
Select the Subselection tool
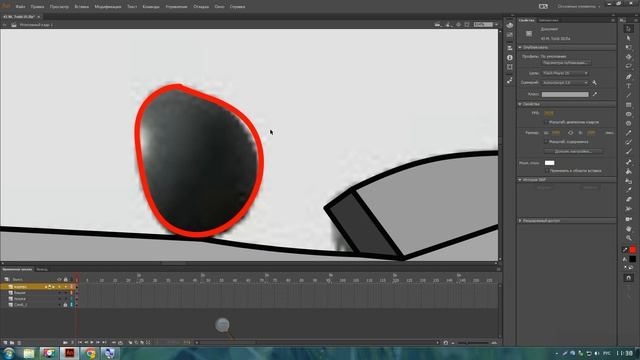coord(629,38)
